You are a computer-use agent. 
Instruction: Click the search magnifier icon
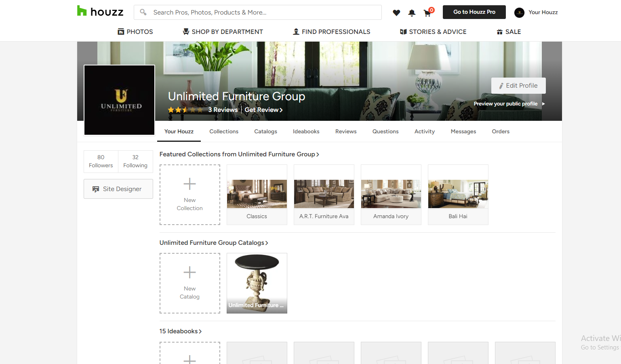pyautogui.click(x=143, y=12)
